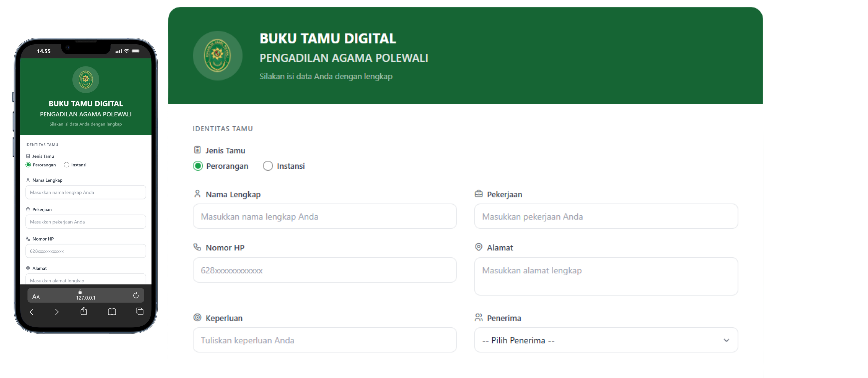Click the person icon beside desktop Nama Lengkap
The height and width of the screenshot is (378, 868).
[198, 194]
